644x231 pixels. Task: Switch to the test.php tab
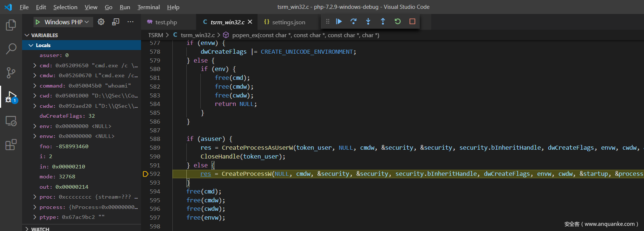[166, 22]
